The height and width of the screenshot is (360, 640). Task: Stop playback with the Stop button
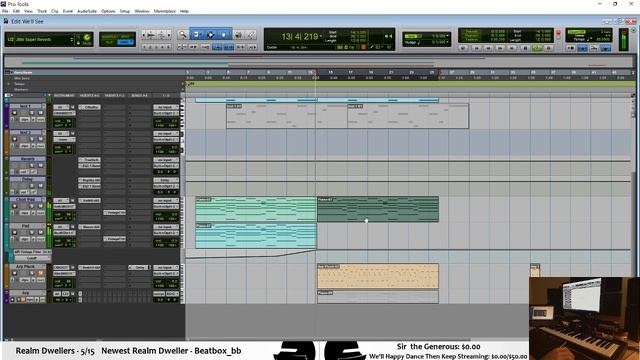[x=525, y=48]
